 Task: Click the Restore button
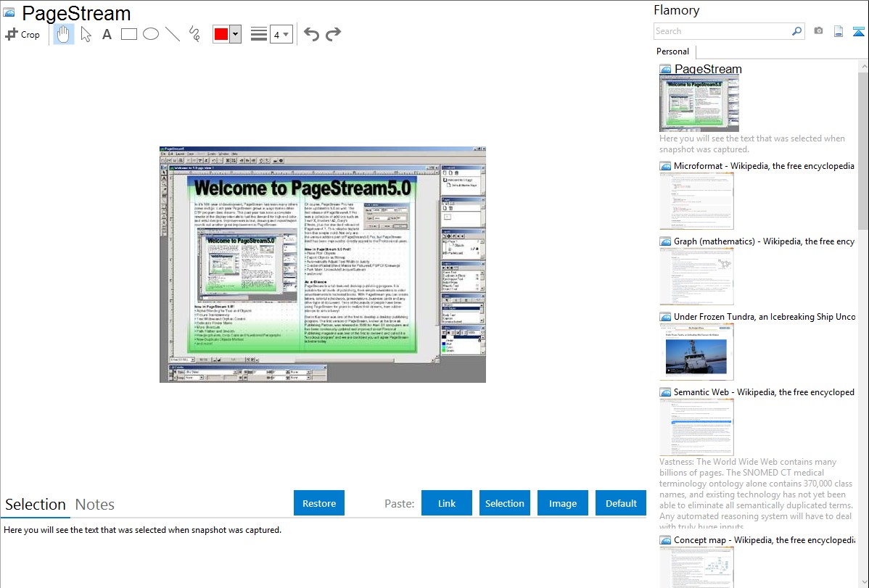click(x=319, y=503)
